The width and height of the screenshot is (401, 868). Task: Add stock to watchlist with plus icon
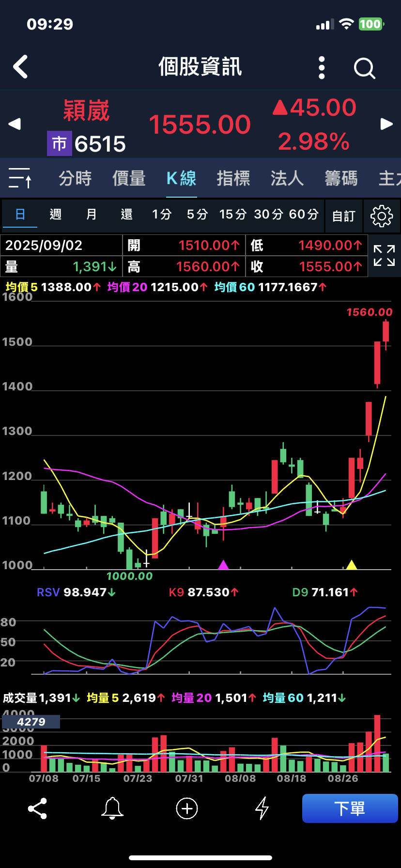click(x=187, y=808)
